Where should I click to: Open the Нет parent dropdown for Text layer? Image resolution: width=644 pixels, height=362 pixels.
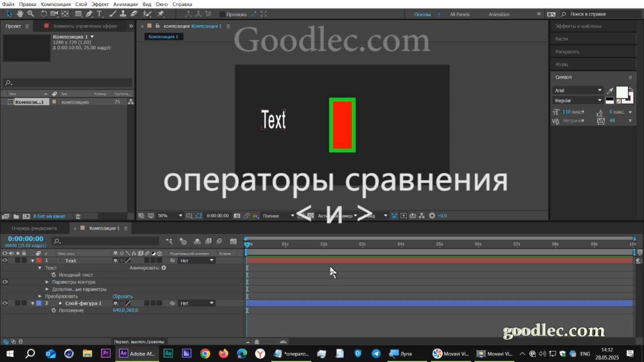click(196, 260)
